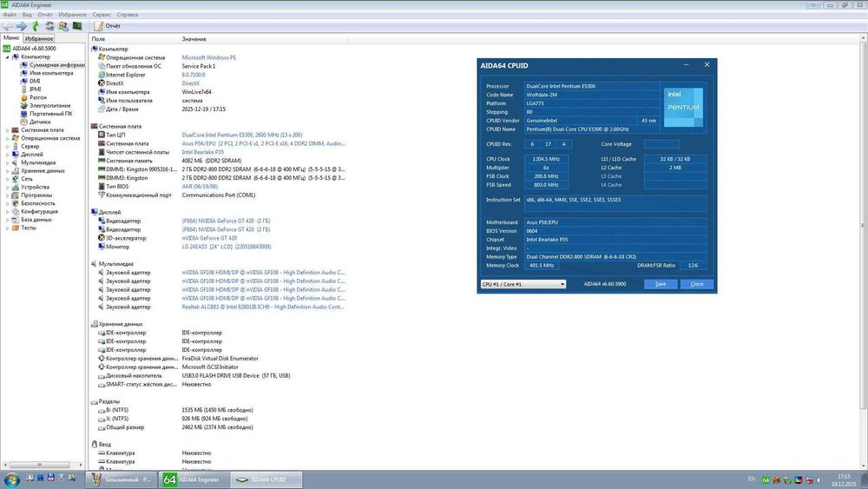Viewport: 868px width, 489px height.
Task: Open the LG 24EA53 monitor link
Action: tap(227, 247)
